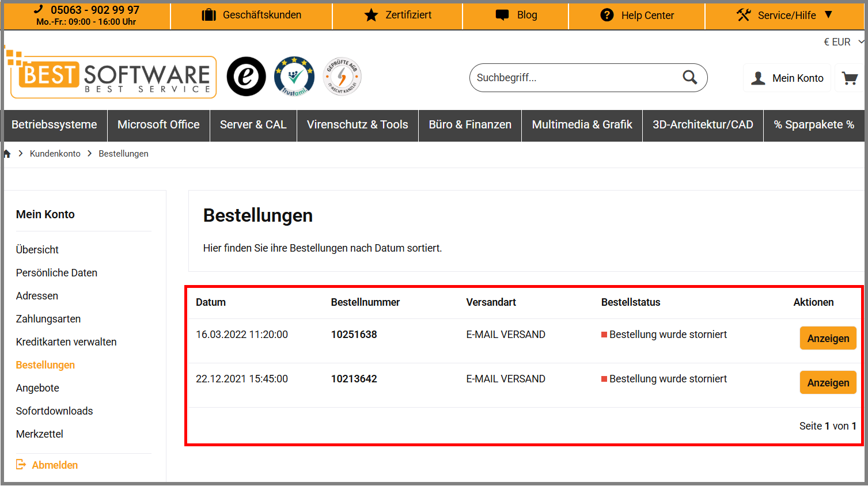Click the Geprüfte AGB seal
Image resolution: width=868 pixels, height=486 pixels.
click(342, 77)
